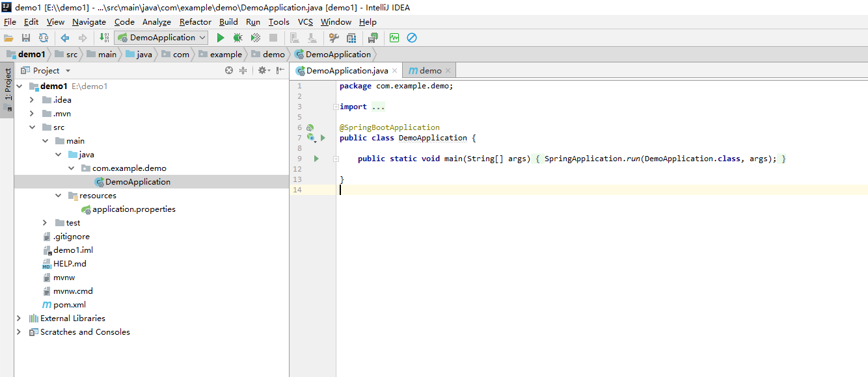Image resolution: width=868 pixels, height=377 pixels.
Task: Click the chip-shaped SDK toolbar icon
Action: 373,38
